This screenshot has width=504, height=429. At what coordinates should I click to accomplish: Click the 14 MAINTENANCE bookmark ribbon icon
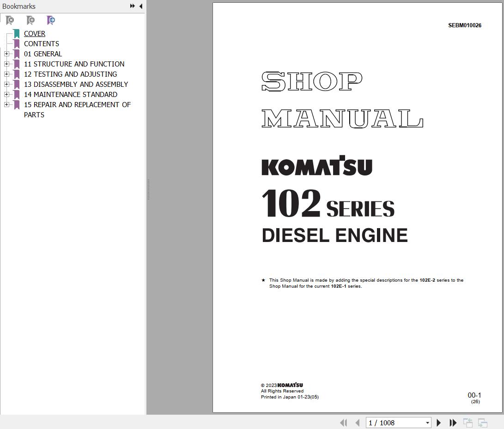pos(17,95)
